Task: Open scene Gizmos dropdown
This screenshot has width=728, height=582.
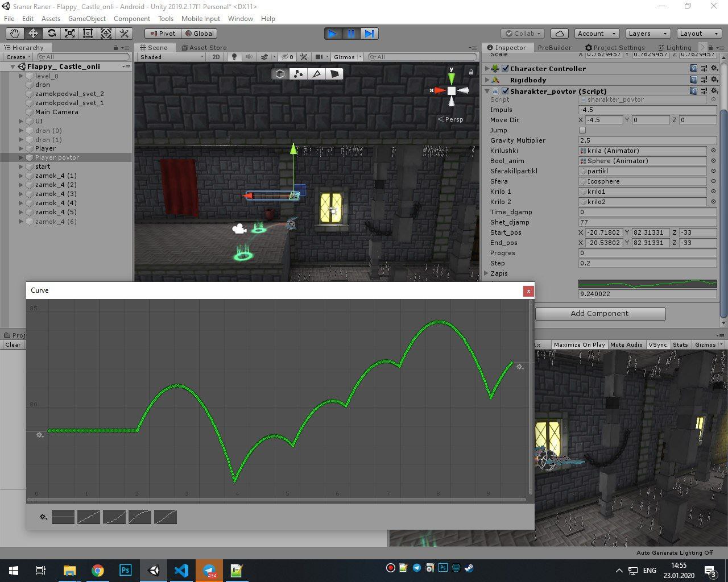Action: pos(348,57)
